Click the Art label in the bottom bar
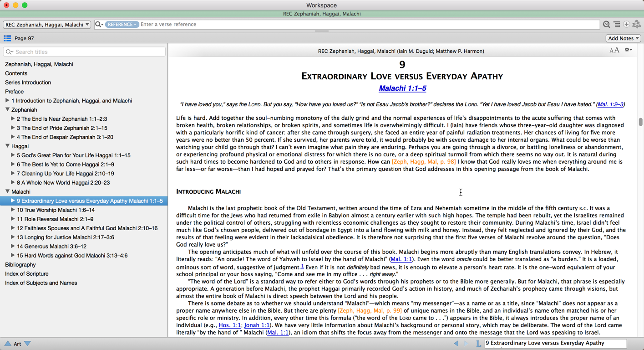The width and height of the screenshot is (644, 350). pyautogui.click(x=17, y=344)
